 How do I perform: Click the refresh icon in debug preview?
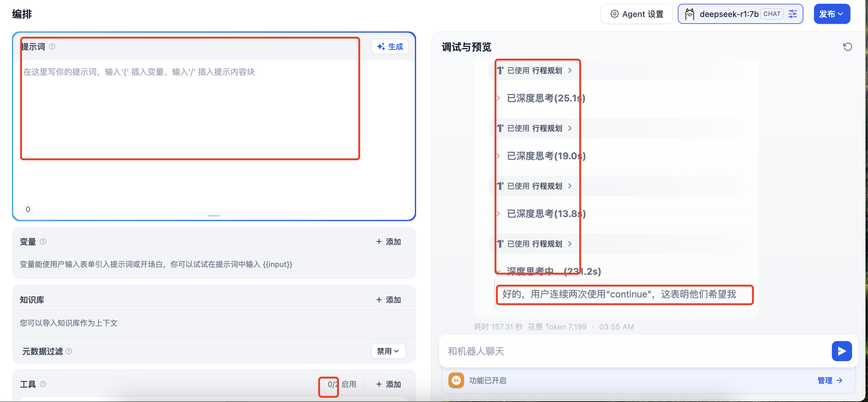coord(848,46)
